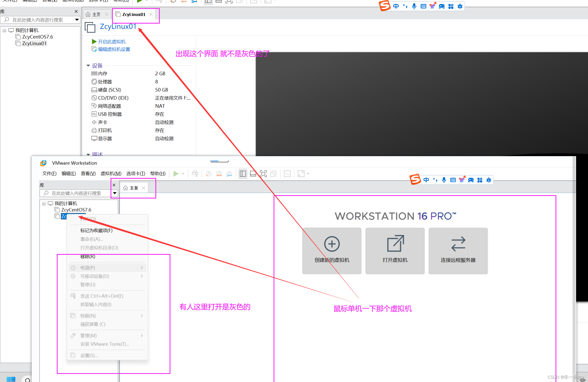Toggle the thumbnail bar view icon in lower toolbar
588x382 pixels.
(253, 174)
